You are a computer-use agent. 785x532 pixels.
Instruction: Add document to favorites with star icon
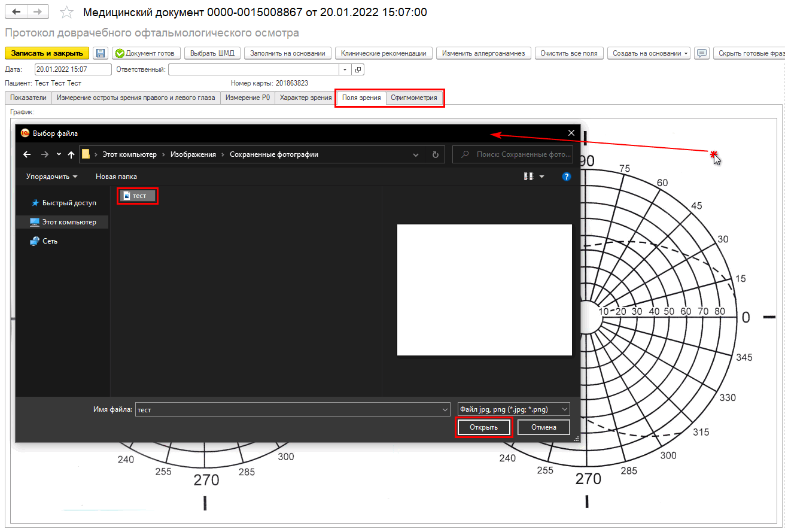(68, 13)
